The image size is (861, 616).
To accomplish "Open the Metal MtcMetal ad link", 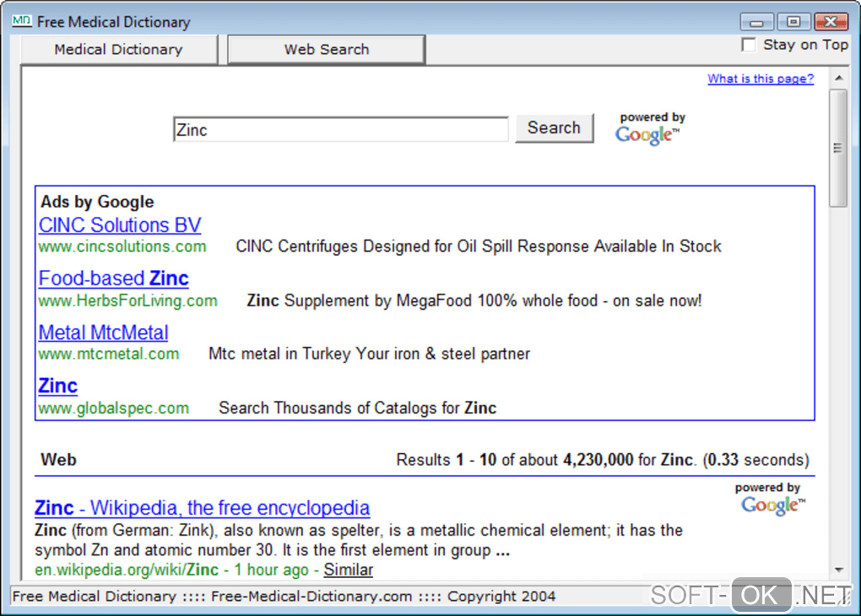I will pyautogui.click(x=103, y=332).
